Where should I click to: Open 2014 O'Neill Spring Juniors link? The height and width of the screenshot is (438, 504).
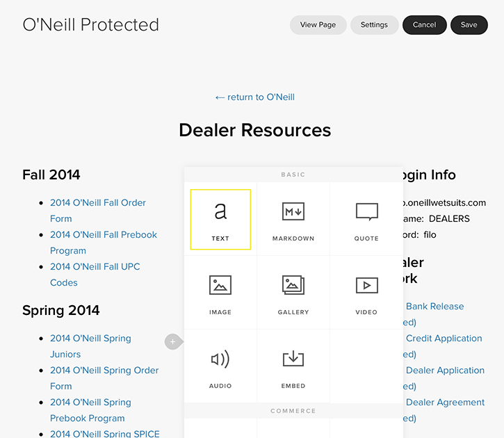90,346
